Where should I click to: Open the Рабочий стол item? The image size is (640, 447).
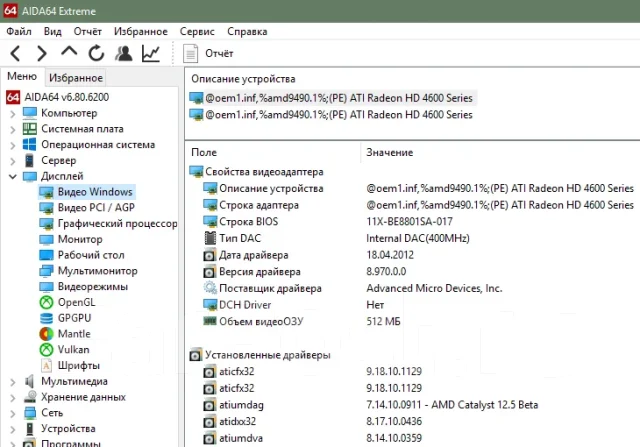[82, 255]
